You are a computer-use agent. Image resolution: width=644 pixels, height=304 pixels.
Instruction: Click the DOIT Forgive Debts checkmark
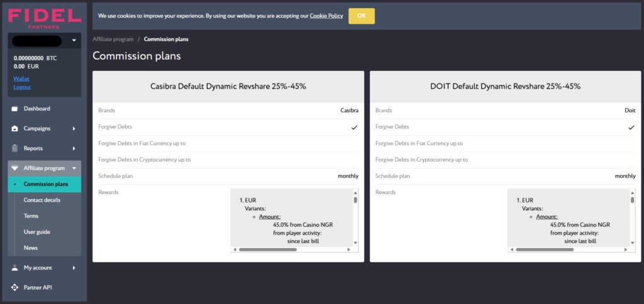[631, 128]
